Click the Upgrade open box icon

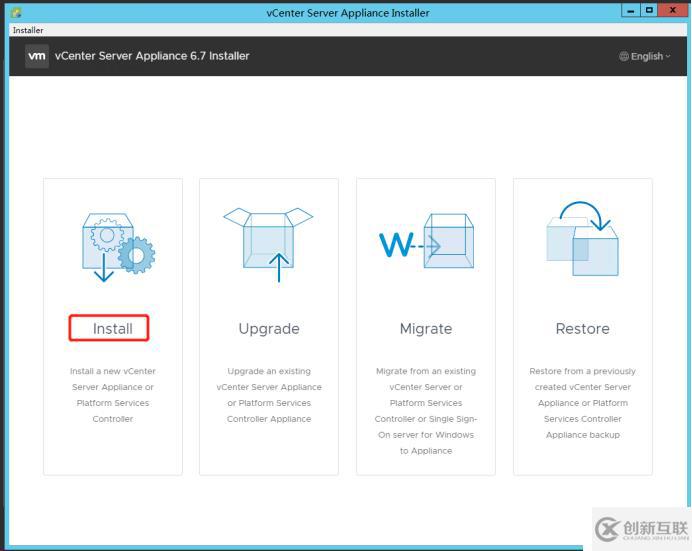click(x=268, y=244)
